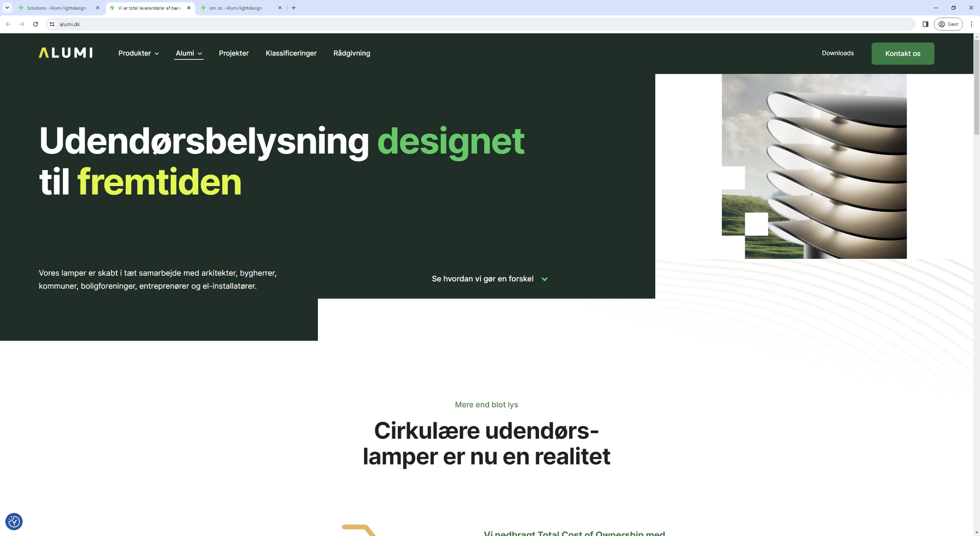
Task: Minimize the browser window
Action: 936,8
